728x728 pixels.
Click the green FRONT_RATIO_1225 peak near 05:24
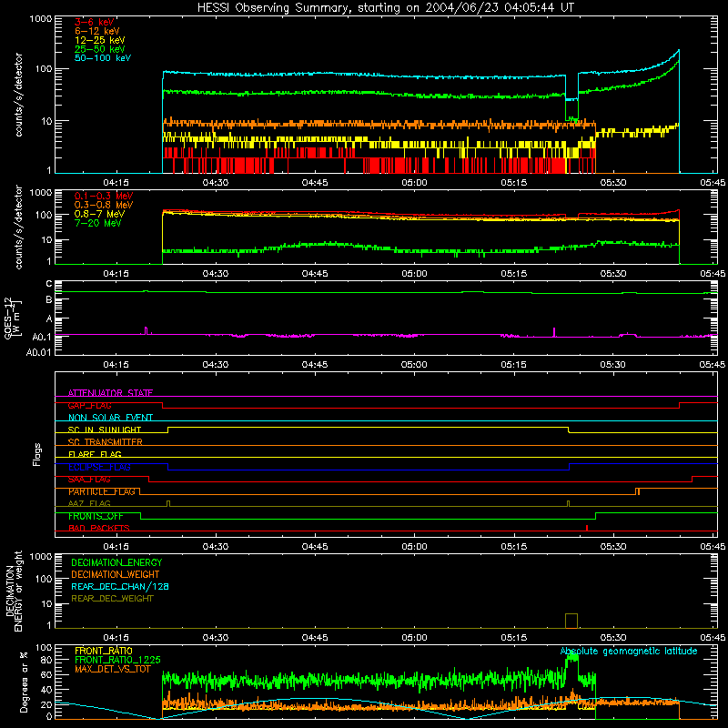point(572,655)
